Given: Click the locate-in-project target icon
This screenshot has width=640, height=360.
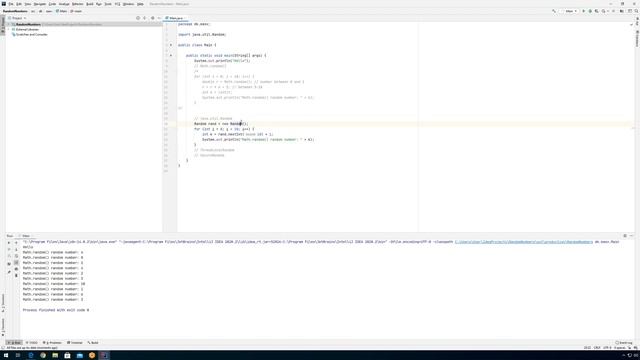Looking at the screenshot, I should point(138,18).
